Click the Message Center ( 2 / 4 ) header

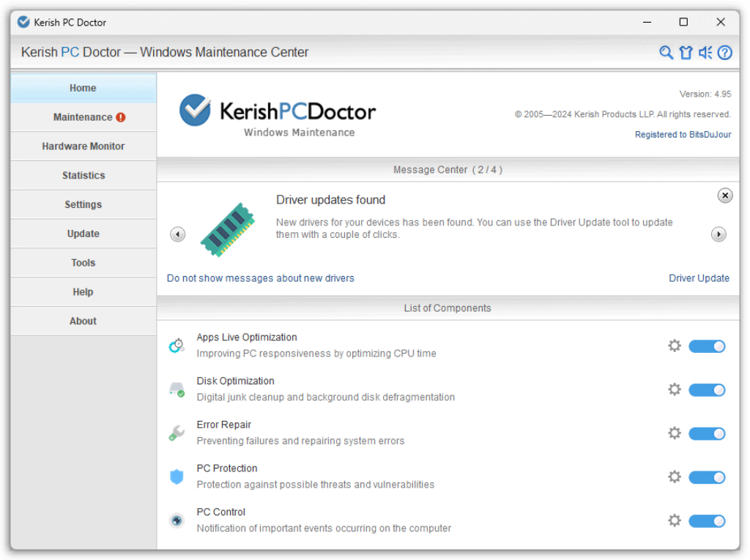[448, 170]
